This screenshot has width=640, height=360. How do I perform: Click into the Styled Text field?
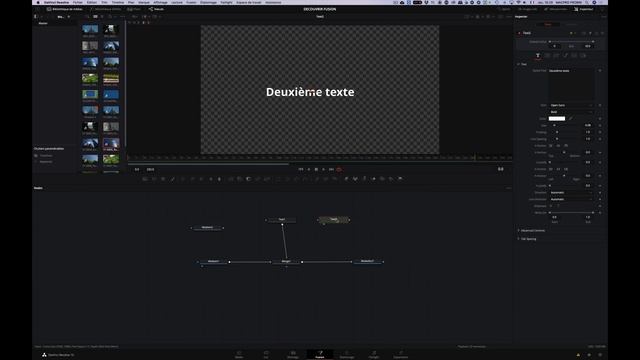[x=571, y=85]
